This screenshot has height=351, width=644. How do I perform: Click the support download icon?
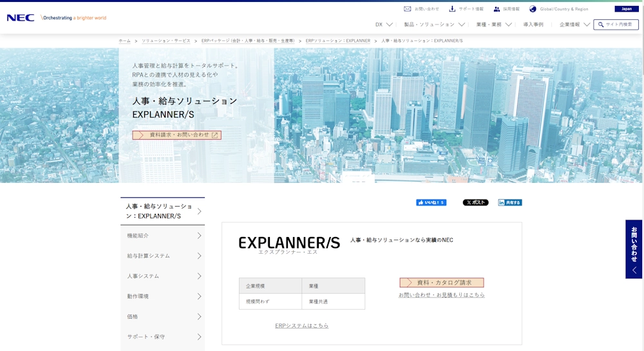452,9
